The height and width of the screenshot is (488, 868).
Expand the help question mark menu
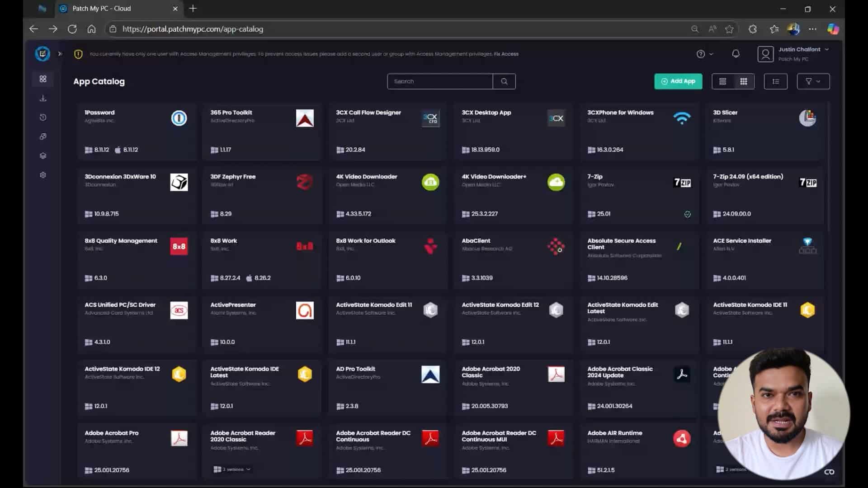704,54
